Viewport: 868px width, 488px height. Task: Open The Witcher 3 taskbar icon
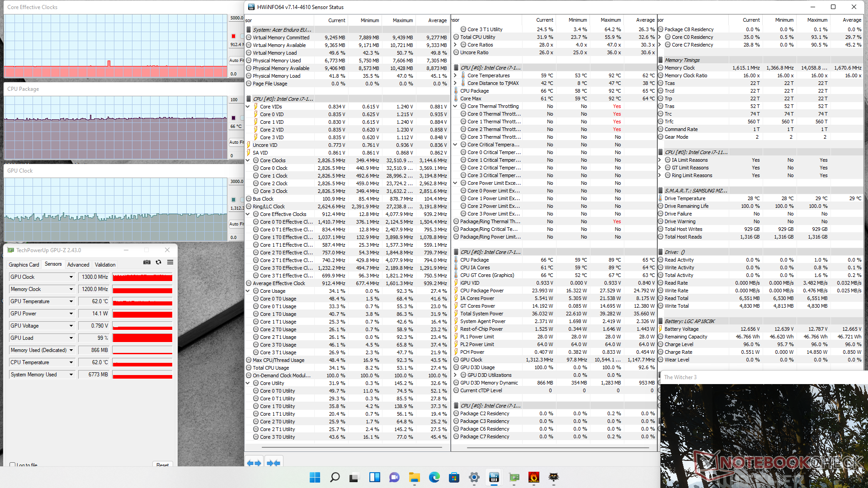click(554, 477)
